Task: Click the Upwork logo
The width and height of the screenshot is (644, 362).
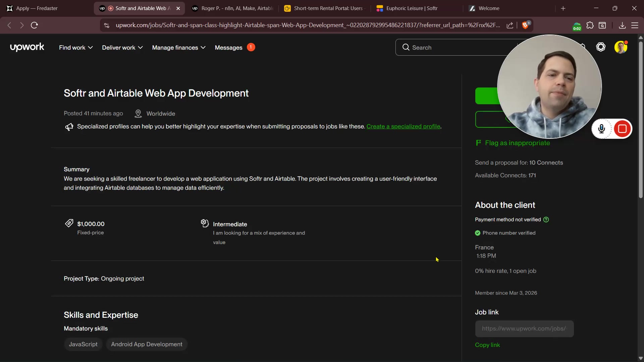Action: click(x=27, y=47)
